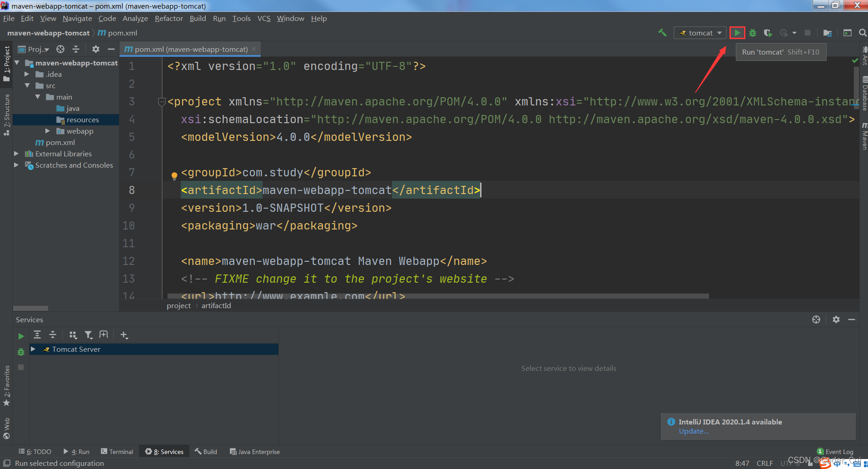Screen dimensions: 868x469
Task: Click the disabled Stop square icon
Action: click(808, 33)
